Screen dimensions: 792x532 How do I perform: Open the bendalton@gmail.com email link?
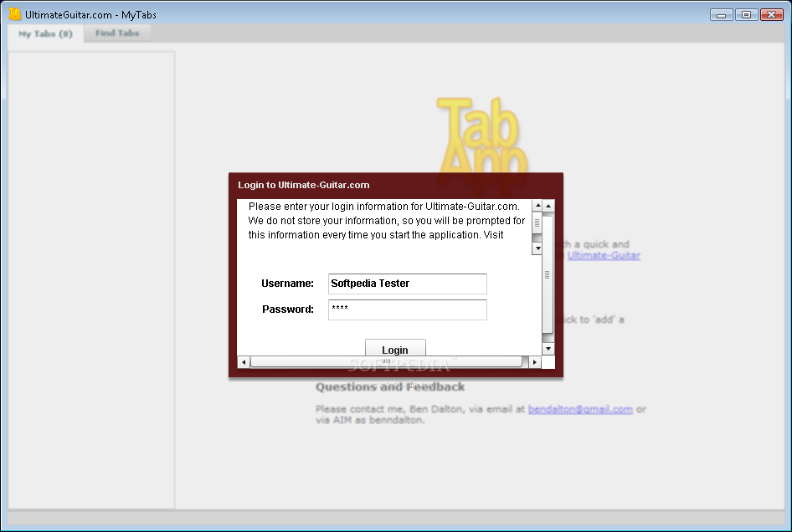(580, 409)
